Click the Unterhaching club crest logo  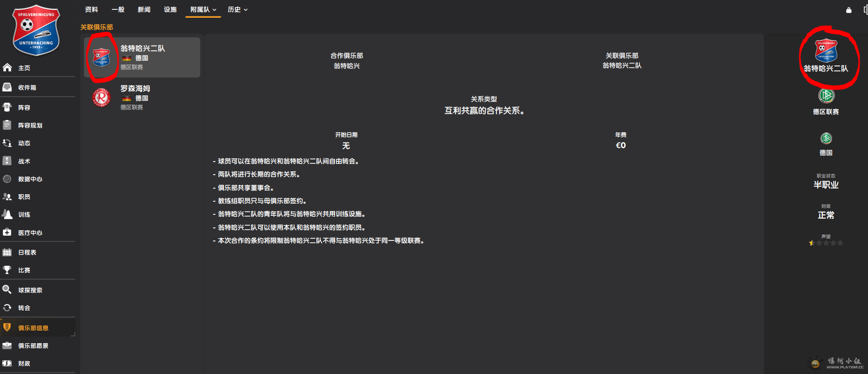tap(36, 30)
